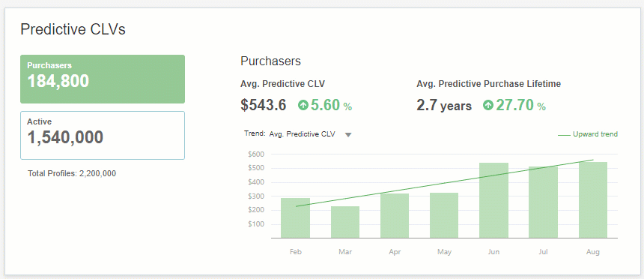The height and width of the screenshot is (279, 644).
Task: Click the green up-arrow icon beside 27.70%
Action: pyautogui.click(x=488, y=106)
